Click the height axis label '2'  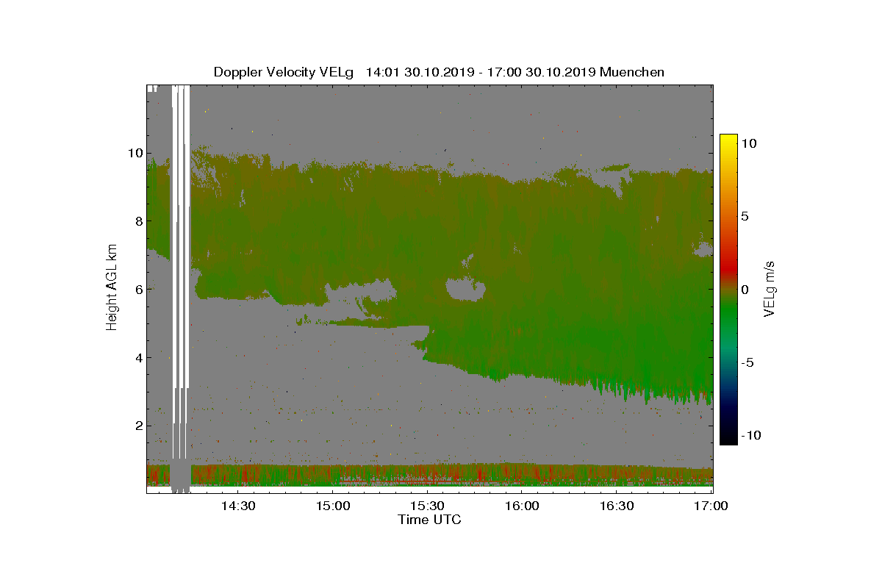[x=137, y=426]
